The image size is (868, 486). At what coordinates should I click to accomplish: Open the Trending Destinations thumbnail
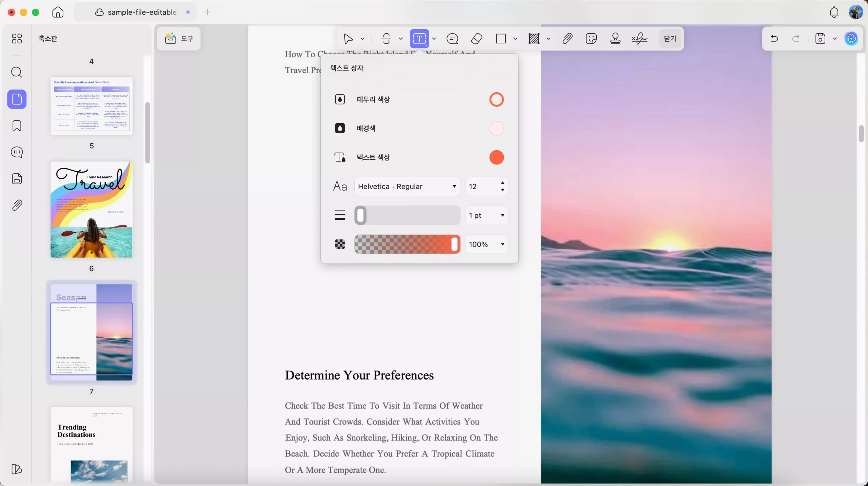click(92, 444)
